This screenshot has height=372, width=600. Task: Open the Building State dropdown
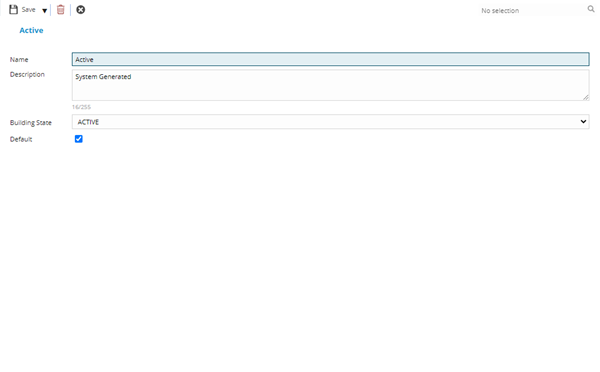(x=331, y=122)
